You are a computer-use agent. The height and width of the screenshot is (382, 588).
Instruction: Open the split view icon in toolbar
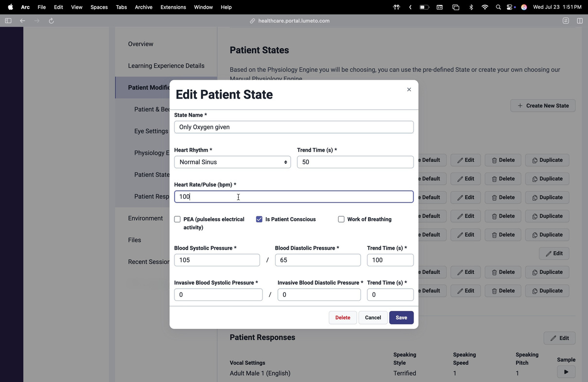point(580,21)
